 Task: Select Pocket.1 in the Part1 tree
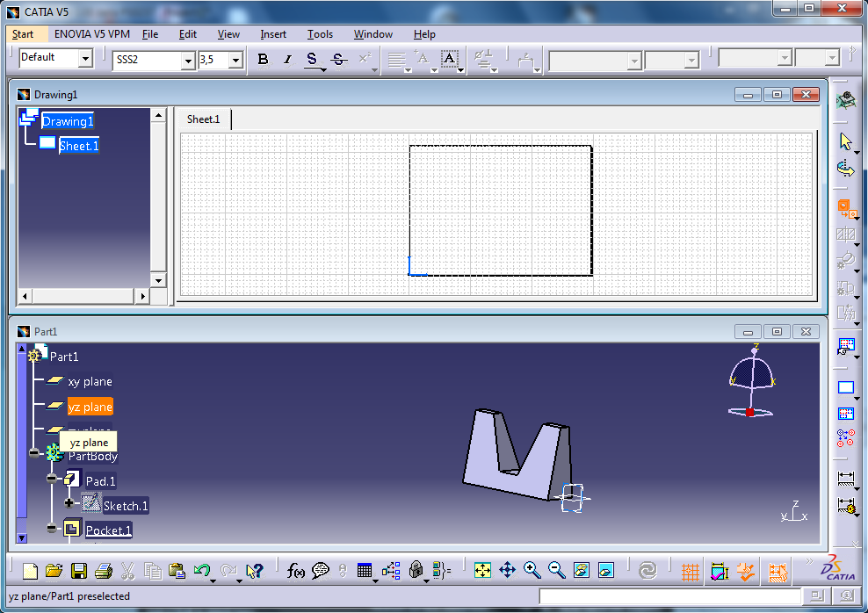point(109,530)
